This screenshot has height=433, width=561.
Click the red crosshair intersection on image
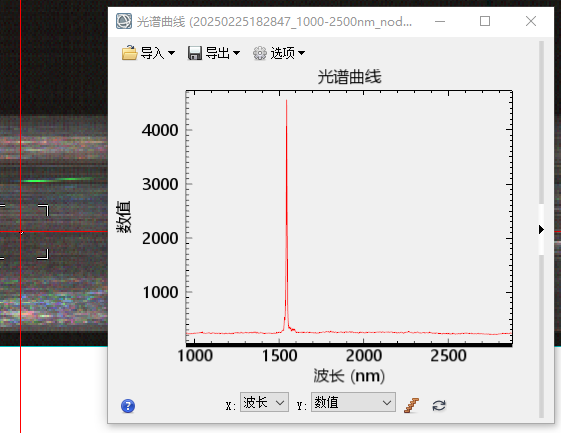click(x=21, y=232)
